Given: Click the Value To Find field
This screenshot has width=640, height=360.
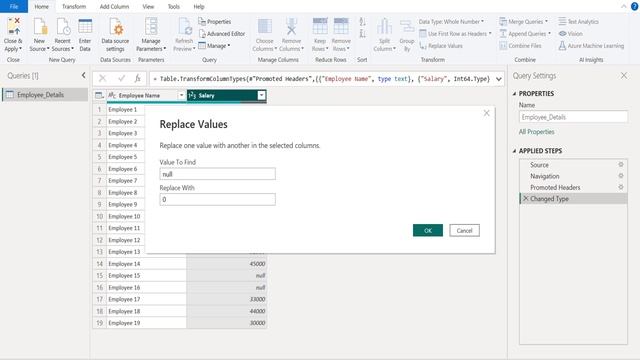Looking at the screenshot, I should tap(218, 174).
